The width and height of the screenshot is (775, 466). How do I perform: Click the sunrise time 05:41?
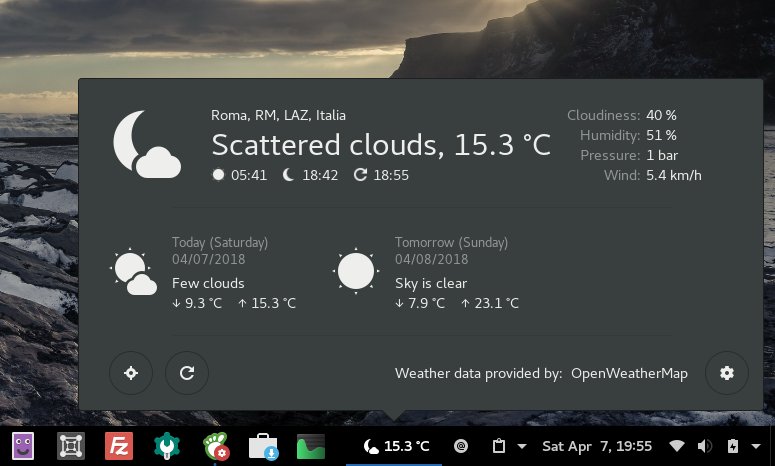pyautogui.click(x=249, y=175)
